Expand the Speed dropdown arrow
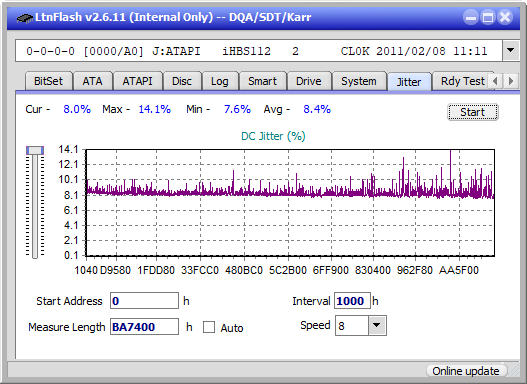The image size is (527, 384). point(377,326)
